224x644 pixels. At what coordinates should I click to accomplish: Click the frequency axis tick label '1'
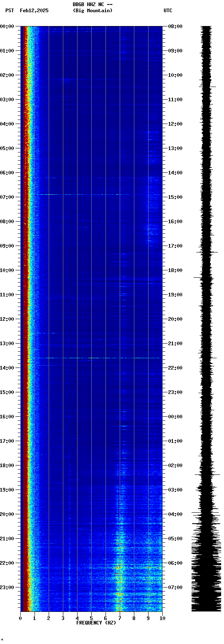(34, 618)
